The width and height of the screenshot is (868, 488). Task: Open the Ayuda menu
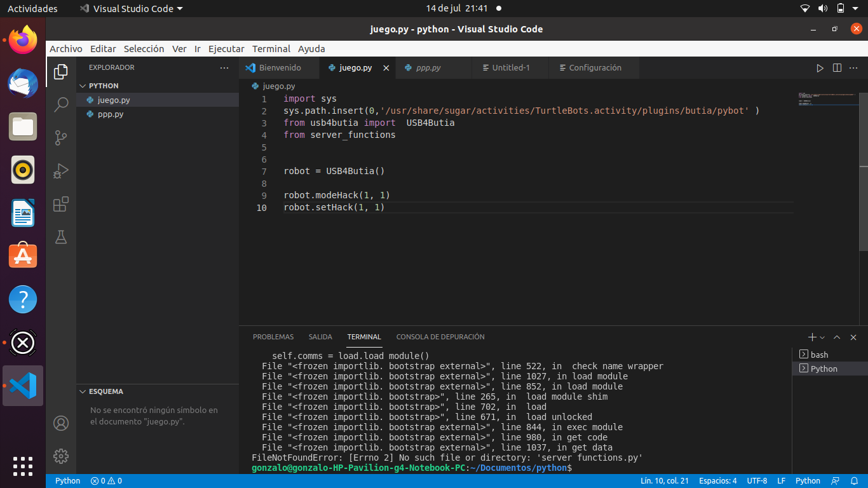pos(311,49)
